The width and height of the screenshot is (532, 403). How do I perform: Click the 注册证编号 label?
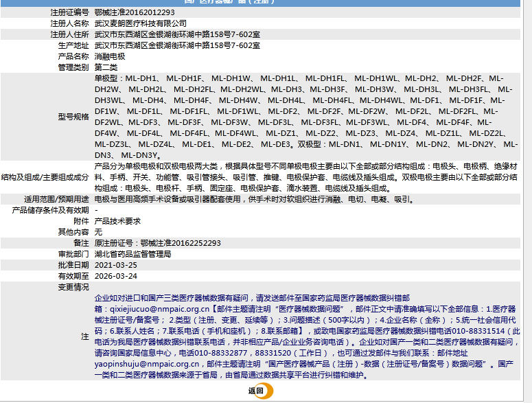point(69,12)
